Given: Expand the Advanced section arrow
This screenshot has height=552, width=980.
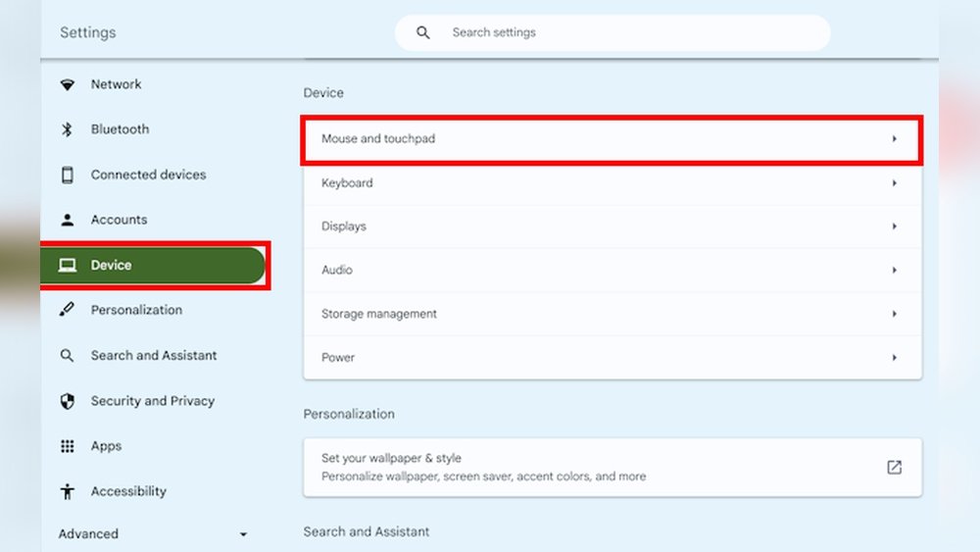Looking at the screenshot, I should 243,534.
